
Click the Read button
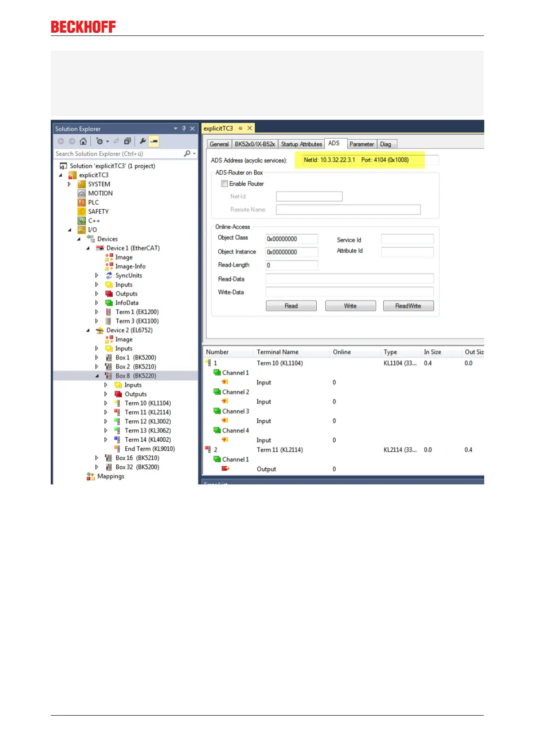291,306
